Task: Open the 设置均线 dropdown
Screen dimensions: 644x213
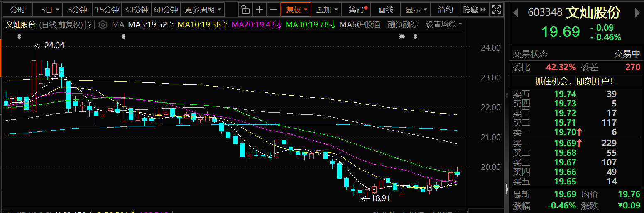Action: point(444,25)
